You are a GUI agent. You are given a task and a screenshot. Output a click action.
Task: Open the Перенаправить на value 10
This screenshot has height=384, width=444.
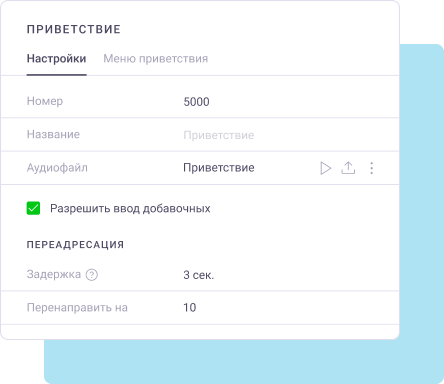pos(189,307)
